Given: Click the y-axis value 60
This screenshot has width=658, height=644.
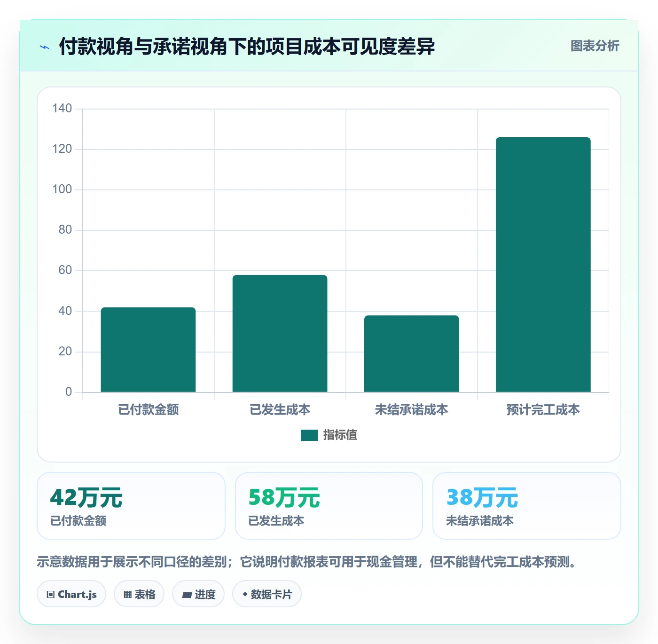Looking at the screenshot, I should [x=65, y=270].
